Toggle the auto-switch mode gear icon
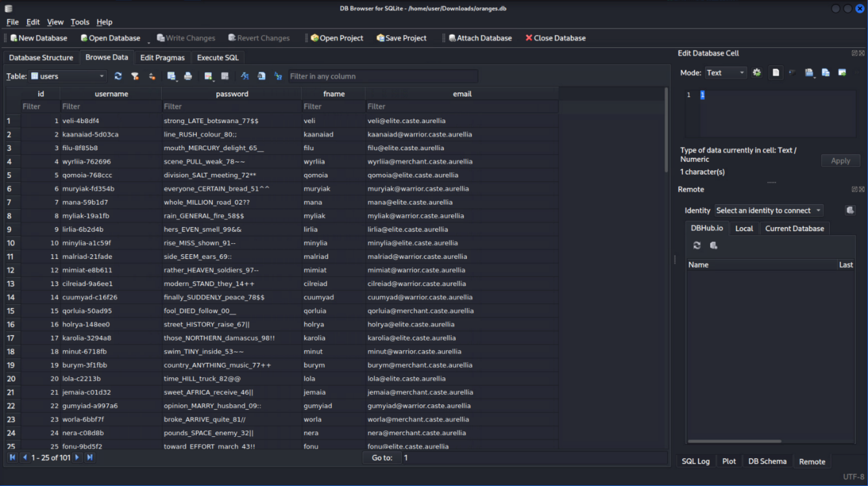This screenshot has height=486, width=868. [757, 72]
